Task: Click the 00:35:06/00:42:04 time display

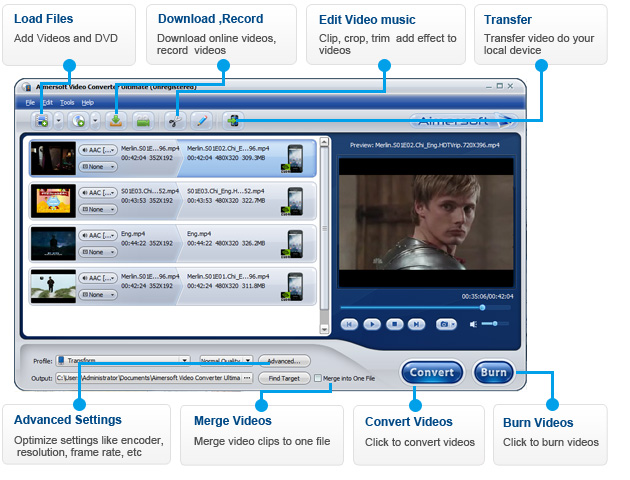Action: [487, 296]
